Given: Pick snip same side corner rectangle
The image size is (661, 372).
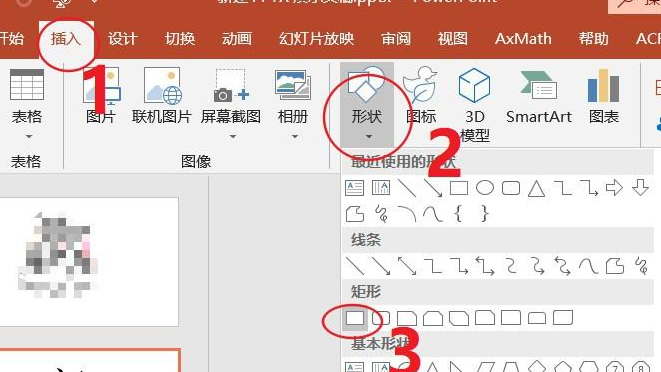Looking at the screenshot, I should coord(433,318).
